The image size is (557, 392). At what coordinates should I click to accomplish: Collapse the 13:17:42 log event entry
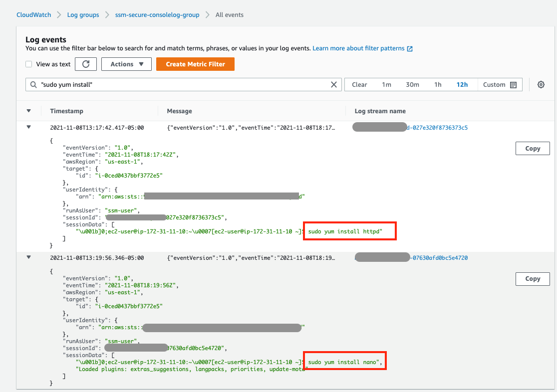[x=28, y=127]
